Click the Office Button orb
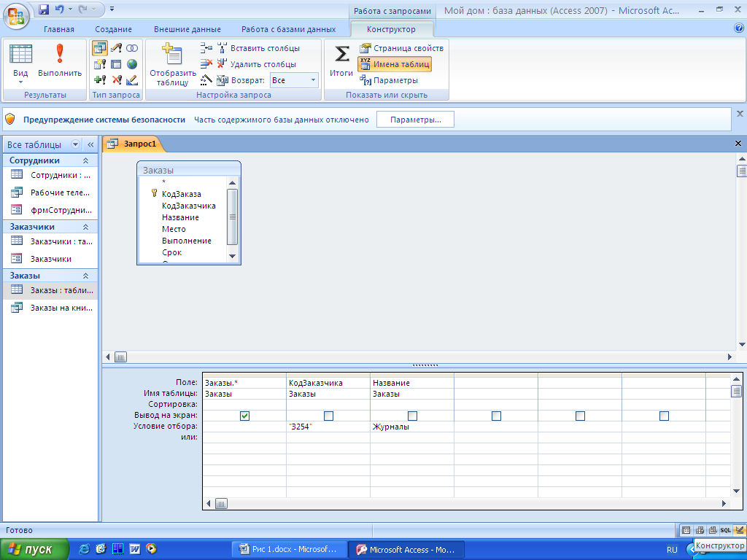 pos(16,16)
